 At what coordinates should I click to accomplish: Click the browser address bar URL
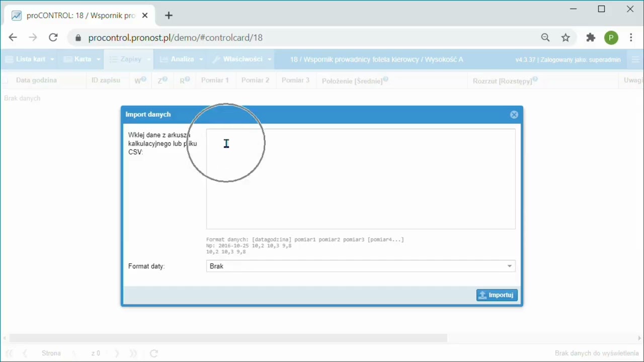coord(175,38)
